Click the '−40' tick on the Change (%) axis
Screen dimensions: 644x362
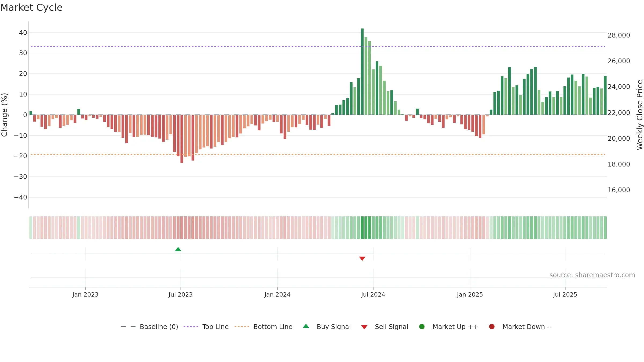(21, 197)
